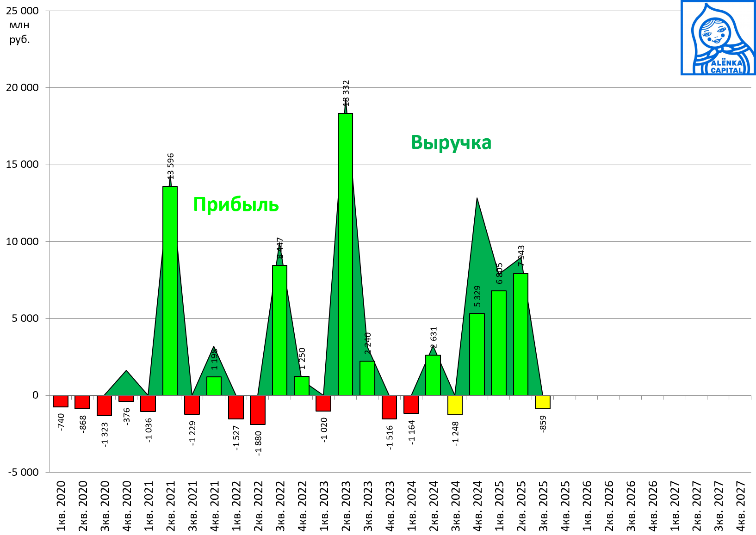Image resolution: width=756 pixels, height=535 pixels.
Task: Click the green "Прибыль" legend label
Action: pyautogui.click(x=235, y=204)
